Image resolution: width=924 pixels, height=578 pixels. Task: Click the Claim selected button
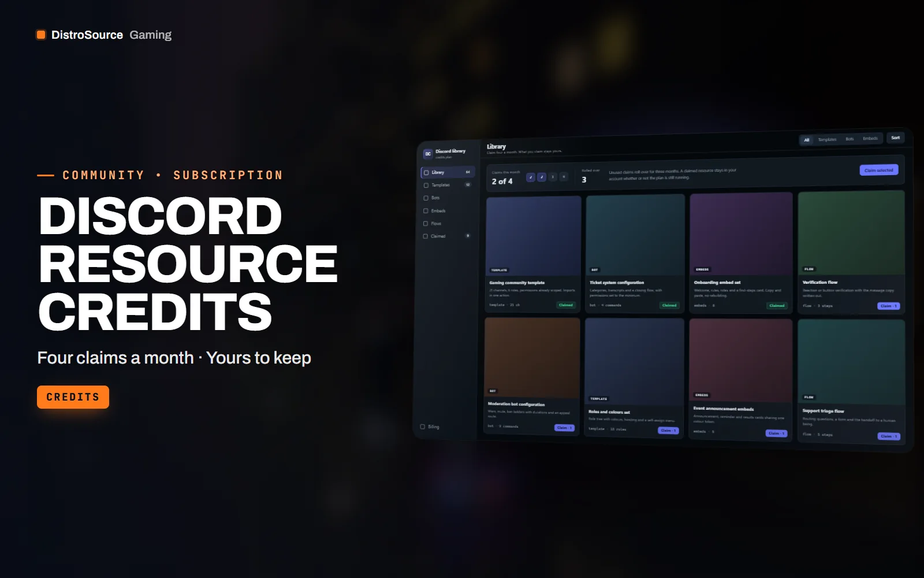(x=879, y=170)
